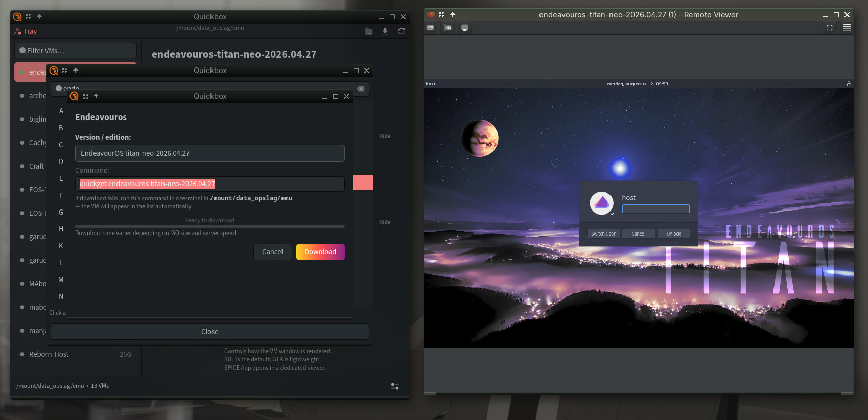Click the up-arrow icon in the Endeavouros download dialog

[x=96, y=96]
